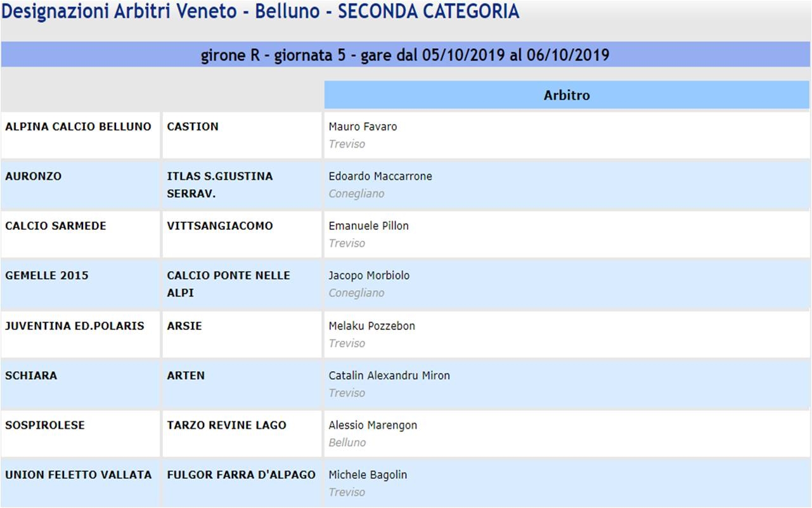Click VITTSANGIACOMO away team
Screen dimensions: 812x508
click(220, 226)
